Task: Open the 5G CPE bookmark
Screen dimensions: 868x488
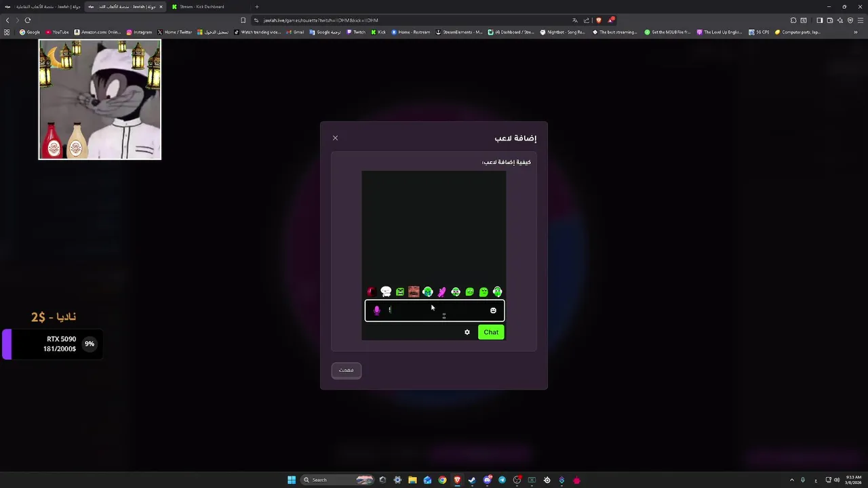Action: (x=759, y=32)
